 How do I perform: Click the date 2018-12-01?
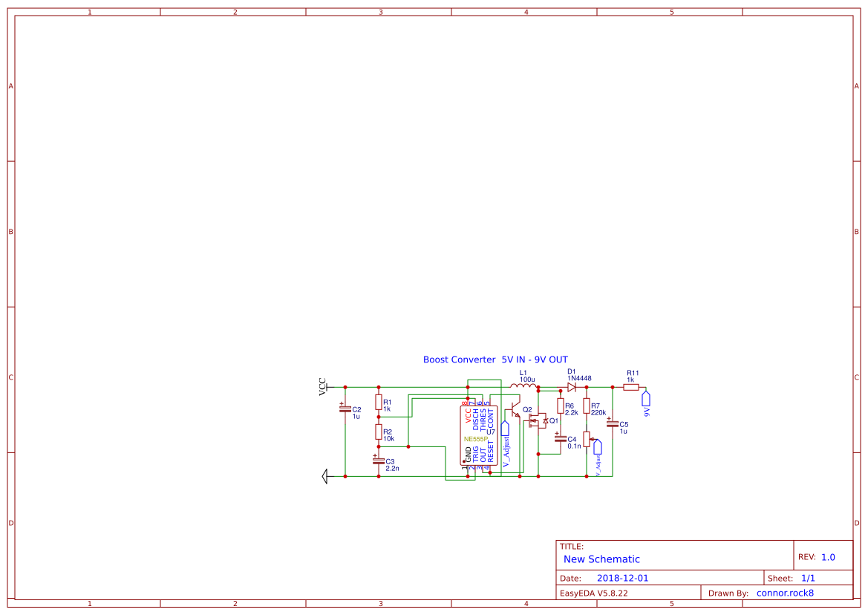623,579
